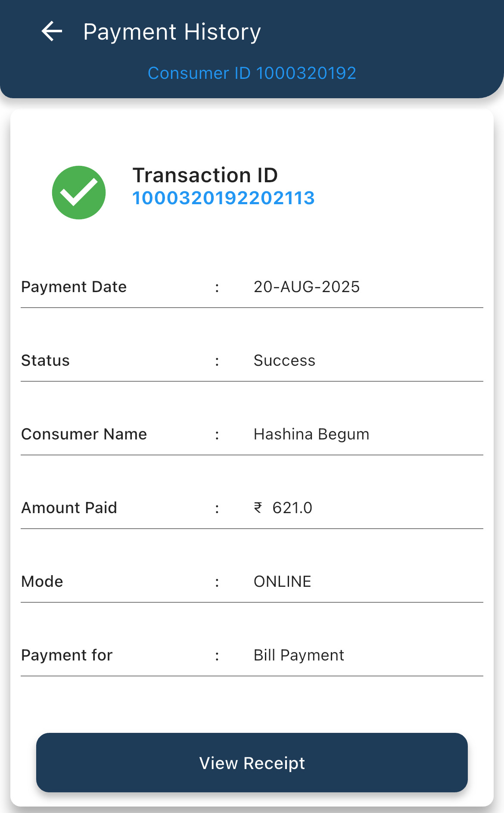
Task: Click the Success status value
Action: click(284, 361)
